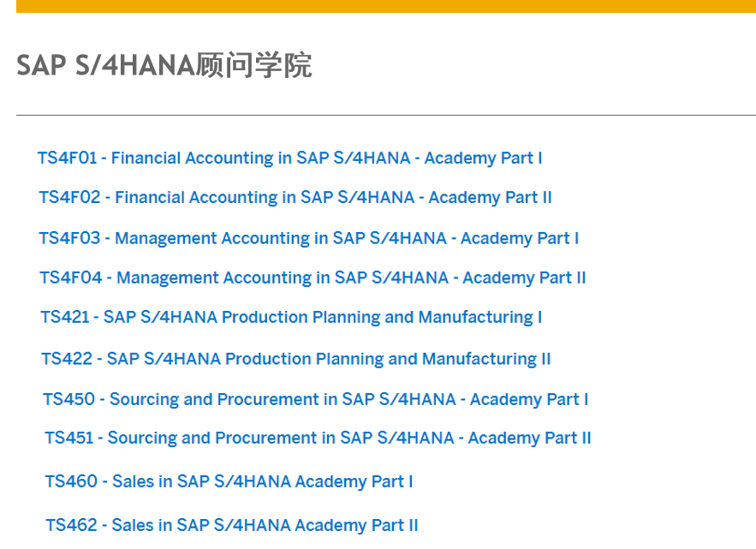The height and width of the screenshot is (549, 756).
Task: Click the yellow banner bar at top
Action: [385, 6]
